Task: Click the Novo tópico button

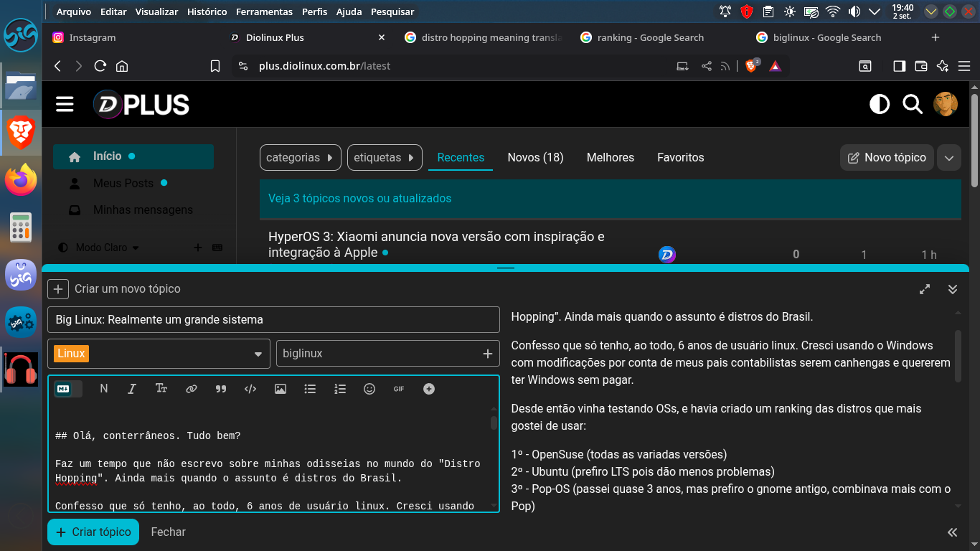Action: click(887, 158)
